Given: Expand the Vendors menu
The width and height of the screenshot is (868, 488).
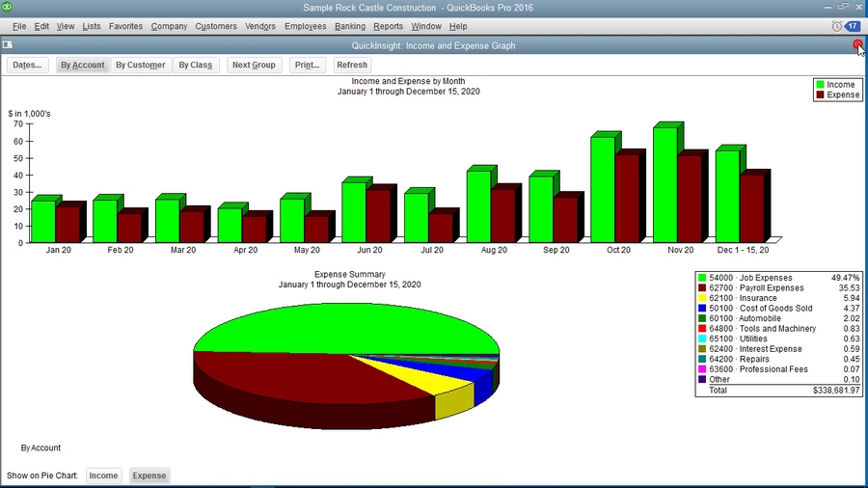Looking at the screenshot, I should pos(260,26).
